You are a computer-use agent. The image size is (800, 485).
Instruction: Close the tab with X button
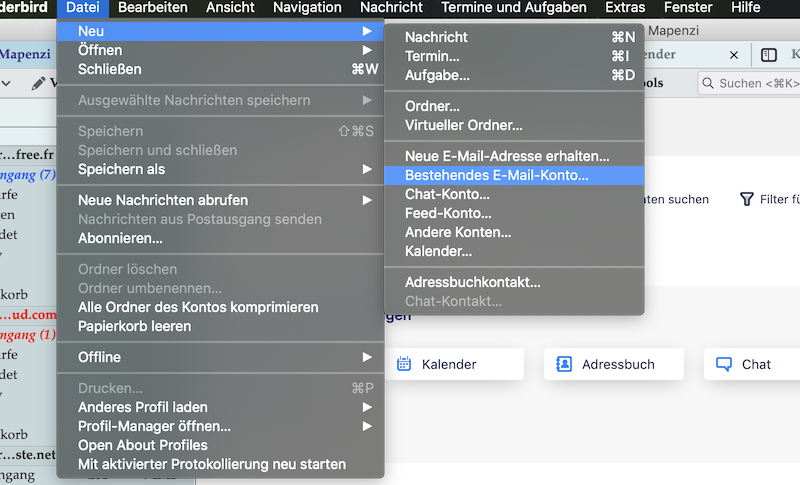point(734,55)
